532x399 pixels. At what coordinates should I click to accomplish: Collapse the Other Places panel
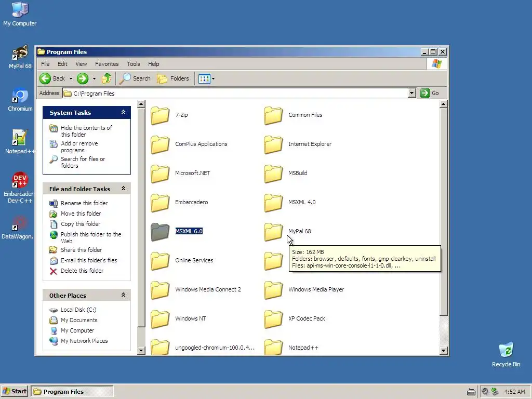(x=124, y=295)
